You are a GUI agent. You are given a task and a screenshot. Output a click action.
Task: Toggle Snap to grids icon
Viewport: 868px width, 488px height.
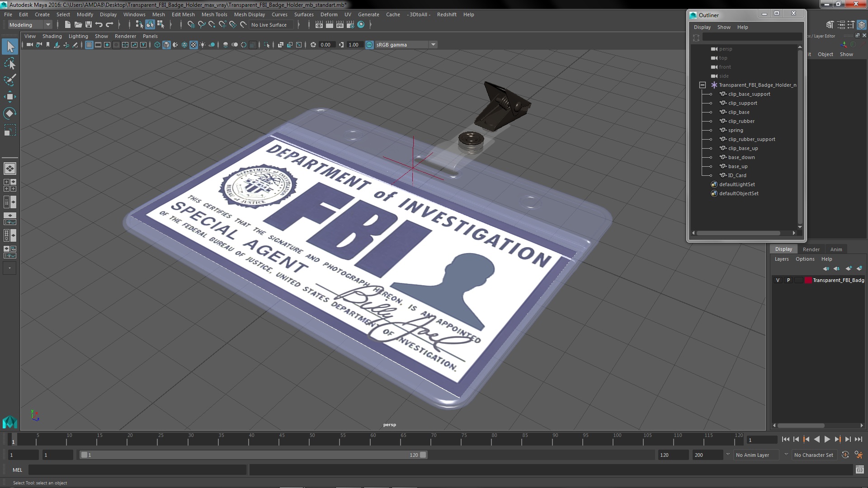tap(191, 25)
